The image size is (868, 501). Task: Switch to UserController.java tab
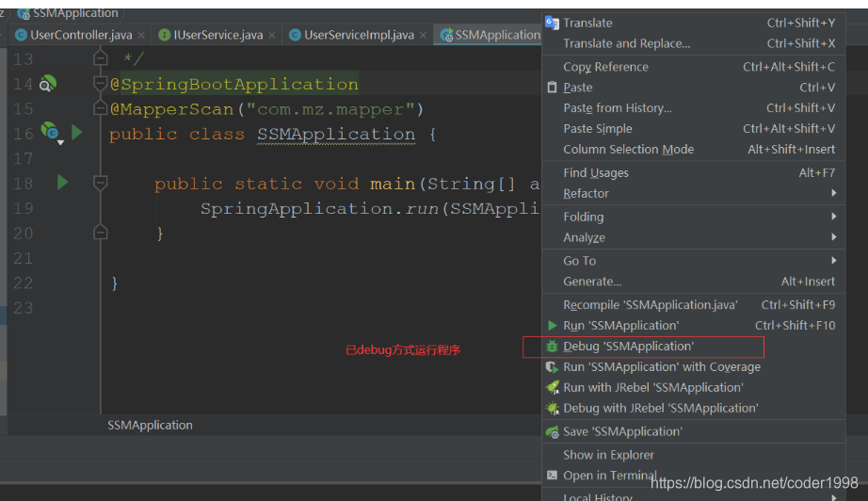[81, 35]
